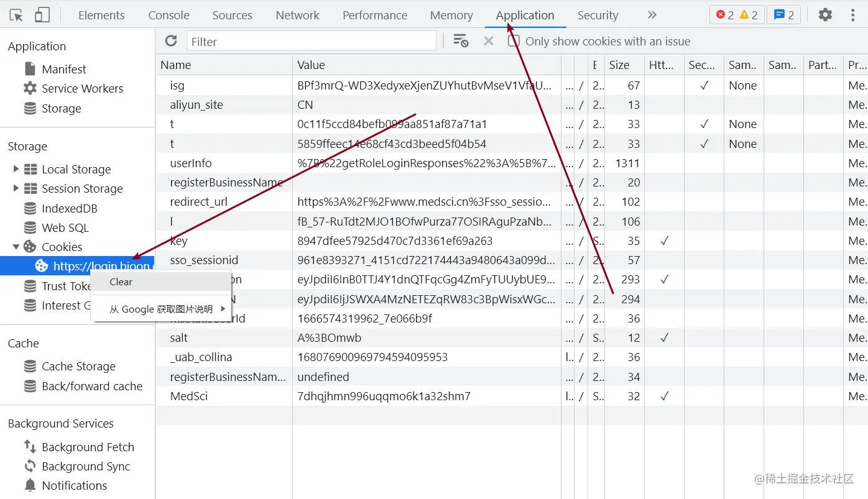Select the salt cookie row
868x499 pixels.
click(512, 337)
